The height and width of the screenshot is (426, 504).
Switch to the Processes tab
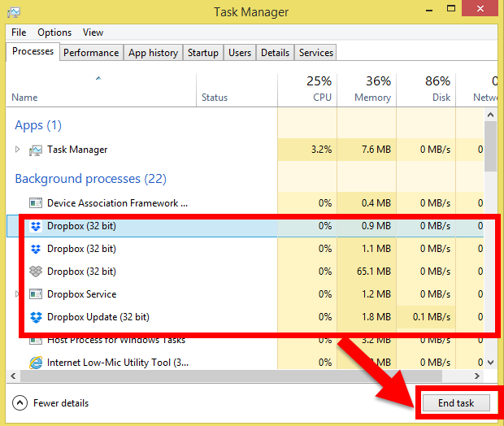[33, 51]
